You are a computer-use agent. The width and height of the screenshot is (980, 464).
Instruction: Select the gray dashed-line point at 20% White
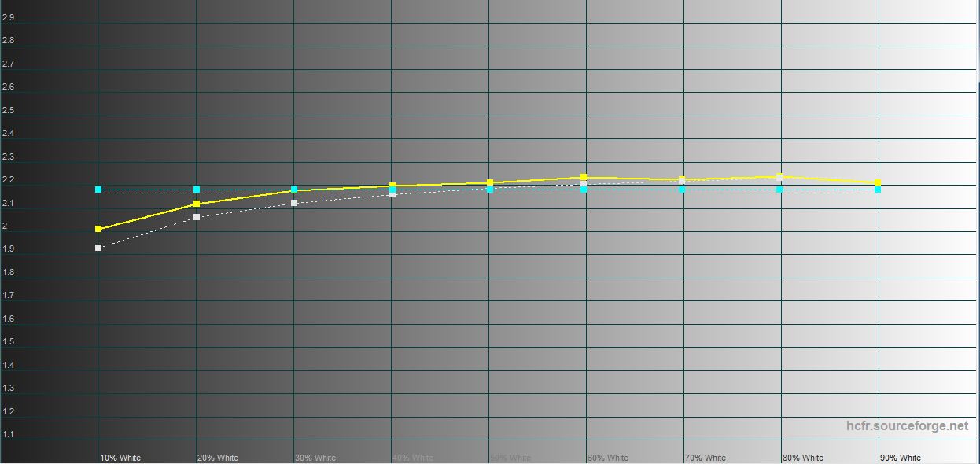point(197,217)
